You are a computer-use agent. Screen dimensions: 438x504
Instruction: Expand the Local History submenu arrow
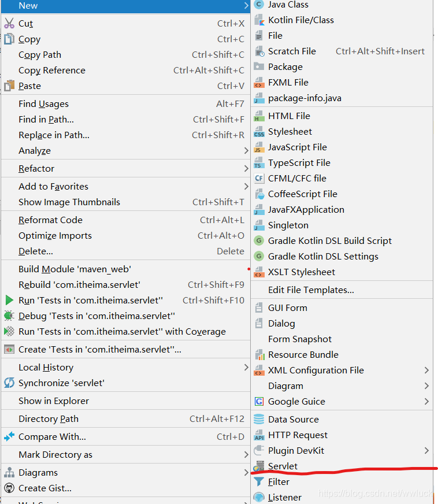coord(246,368)
